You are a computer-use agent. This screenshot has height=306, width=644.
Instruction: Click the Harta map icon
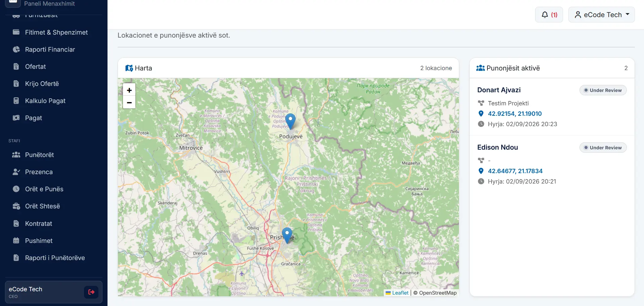129,68
